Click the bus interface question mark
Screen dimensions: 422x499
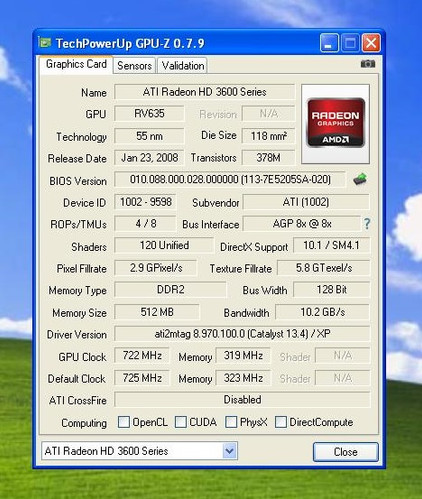(x=367, y=224)
